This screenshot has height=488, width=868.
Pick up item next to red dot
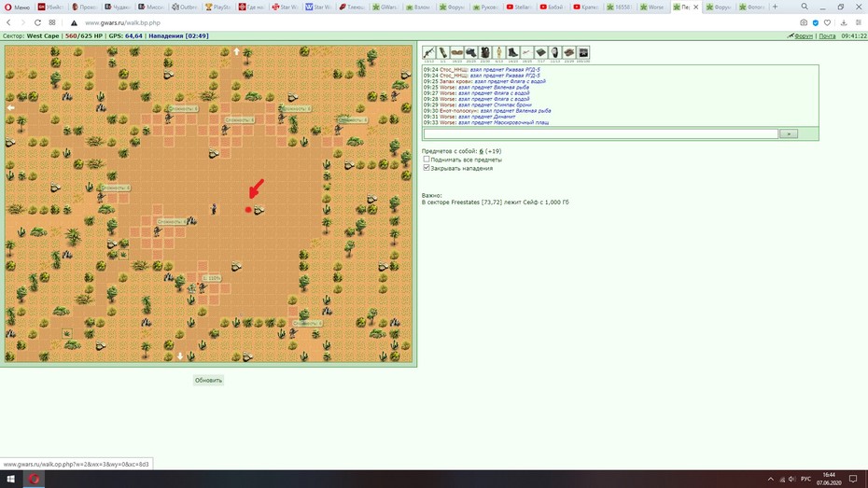[259, 210]
